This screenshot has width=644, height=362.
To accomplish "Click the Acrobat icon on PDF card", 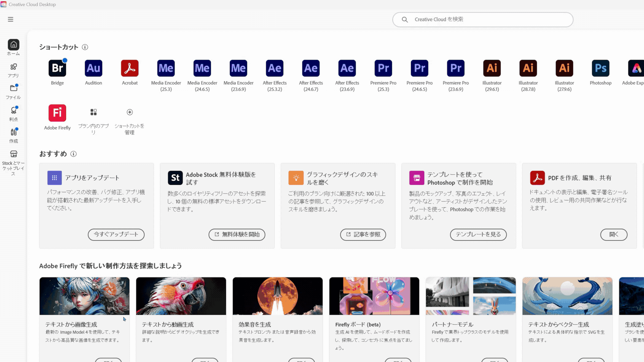I will point(538,178).
